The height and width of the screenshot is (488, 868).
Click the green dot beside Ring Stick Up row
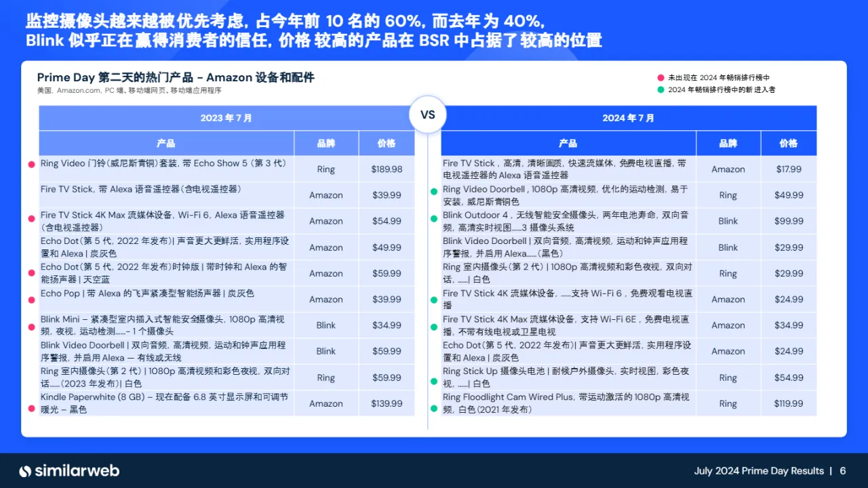[434, 382]
